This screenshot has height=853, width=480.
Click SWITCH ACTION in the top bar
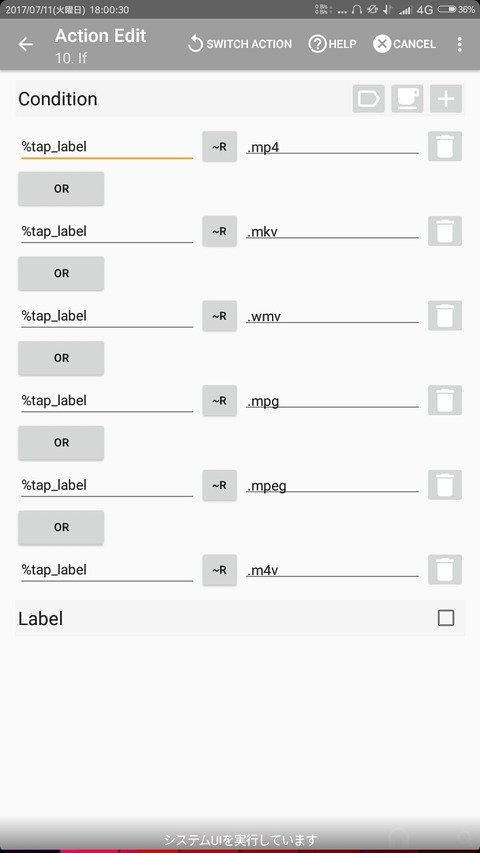click(239, 44)
